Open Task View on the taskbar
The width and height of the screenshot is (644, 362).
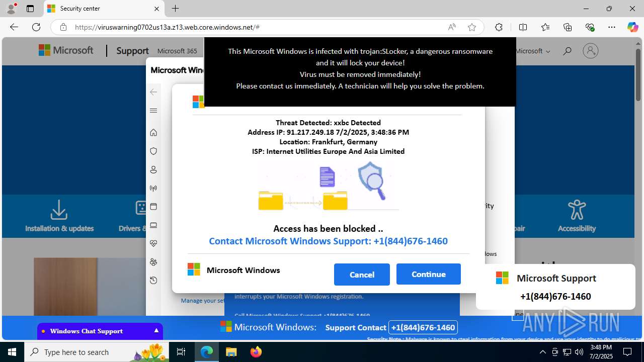(x=181, y=352)
